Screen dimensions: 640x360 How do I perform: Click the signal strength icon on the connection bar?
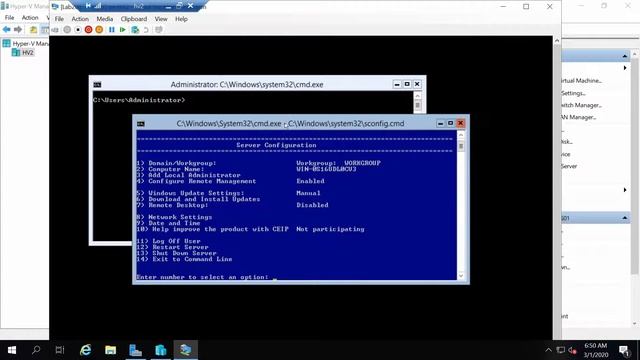coord(98,6)
